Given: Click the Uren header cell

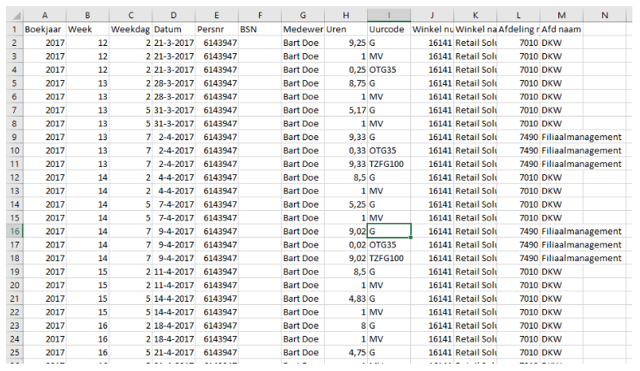Looking at the screenshot, I should click(x=346, y=29).
